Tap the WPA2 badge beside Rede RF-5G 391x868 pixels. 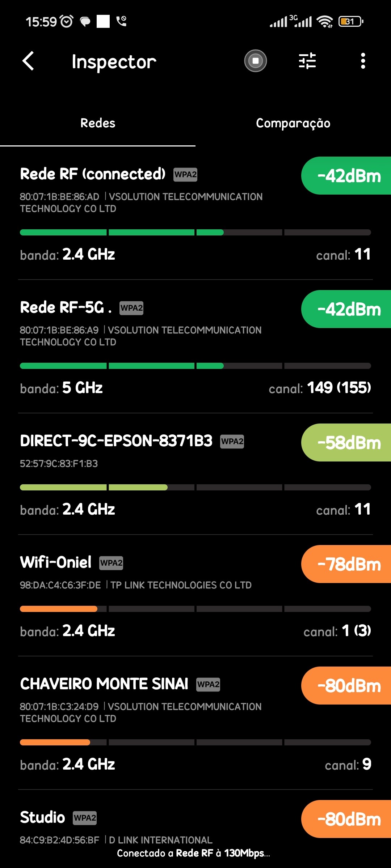(x=131, y=308)
